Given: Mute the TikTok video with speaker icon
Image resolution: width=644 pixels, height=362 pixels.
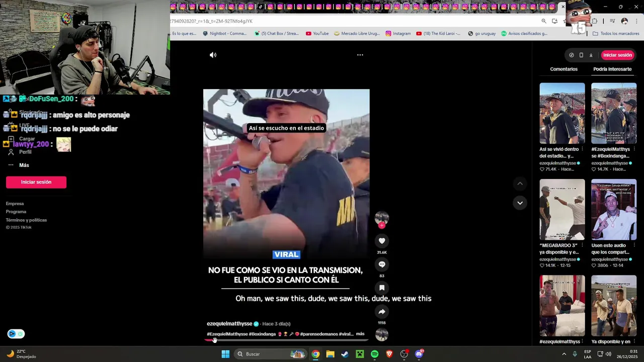Looking at the screenshot, I should click(x=213, y=55).
